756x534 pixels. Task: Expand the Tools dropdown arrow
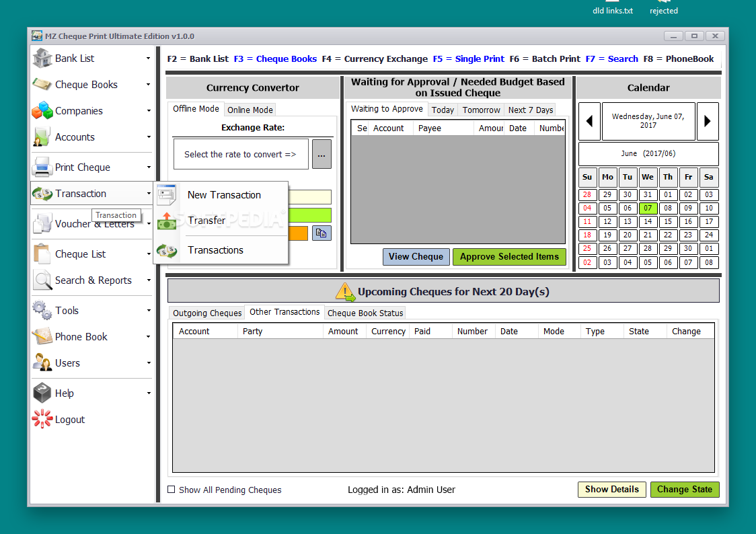149,310
